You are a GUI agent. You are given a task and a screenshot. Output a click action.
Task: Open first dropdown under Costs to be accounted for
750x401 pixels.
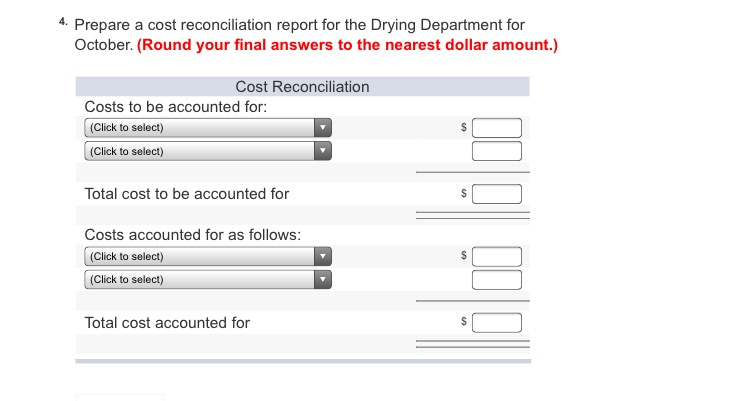[x=198, y=128]
